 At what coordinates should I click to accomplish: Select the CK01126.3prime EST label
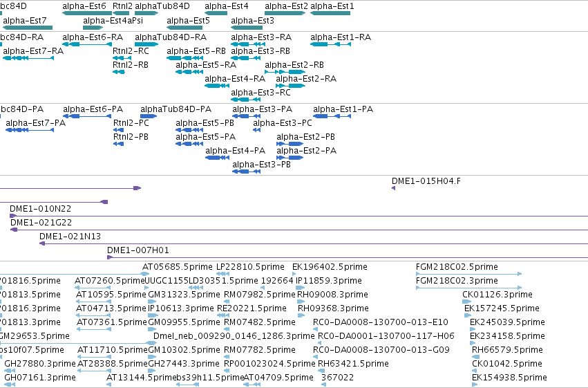coord(497,295)
